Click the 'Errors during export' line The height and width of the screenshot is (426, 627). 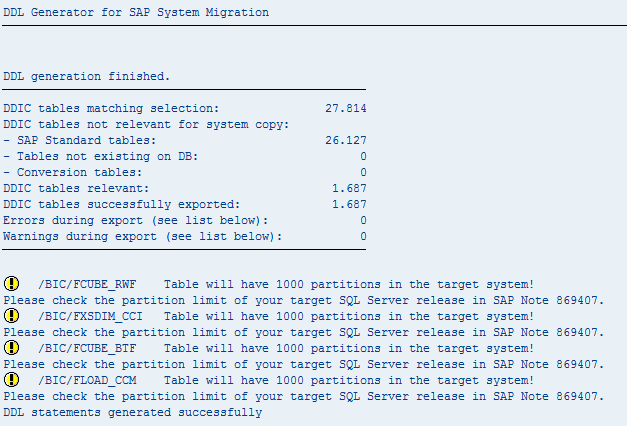point(185,220)
